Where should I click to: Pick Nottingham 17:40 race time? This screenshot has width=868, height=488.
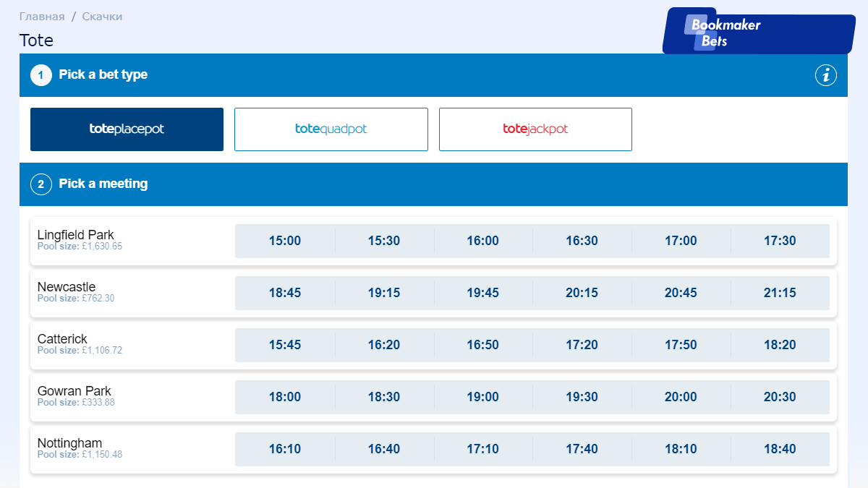[x=582, y=449]
